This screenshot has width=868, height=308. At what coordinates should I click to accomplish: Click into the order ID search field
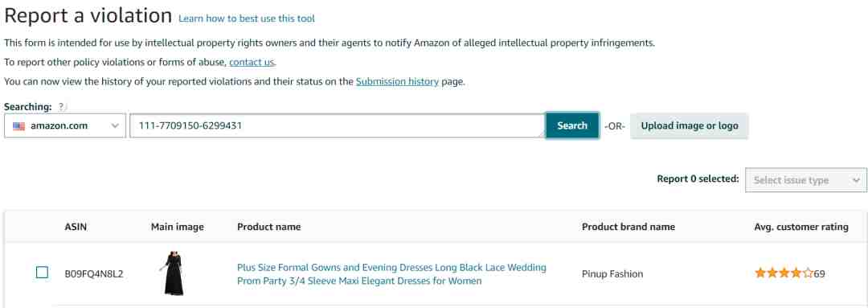(337, 125)
